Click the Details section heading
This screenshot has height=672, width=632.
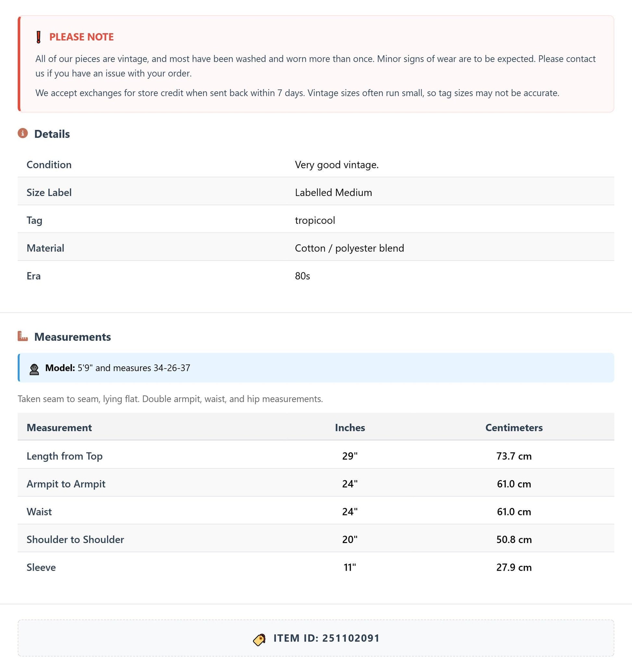click(x=52, y=134)
